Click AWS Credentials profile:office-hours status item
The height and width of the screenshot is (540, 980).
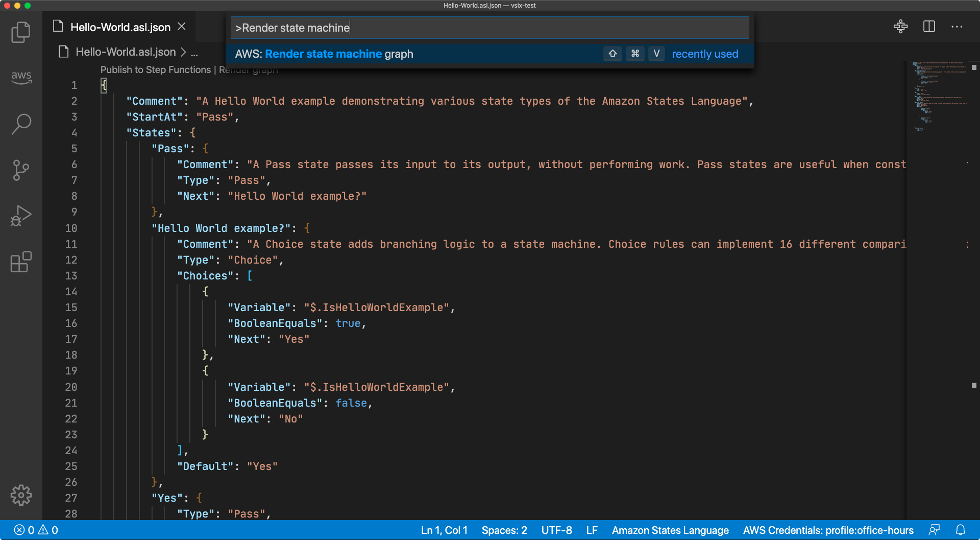point(828,530)
